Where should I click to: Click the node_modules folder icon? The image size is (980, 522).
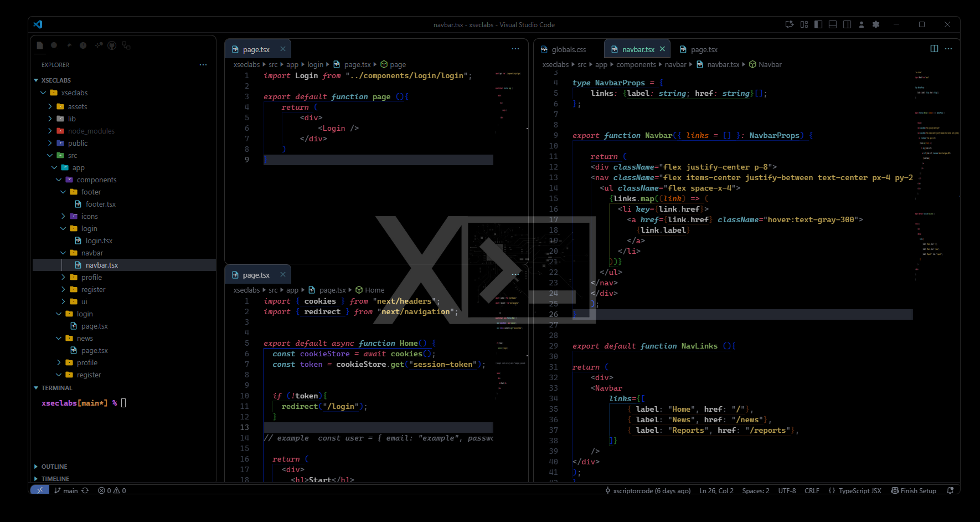pos(60,131)
